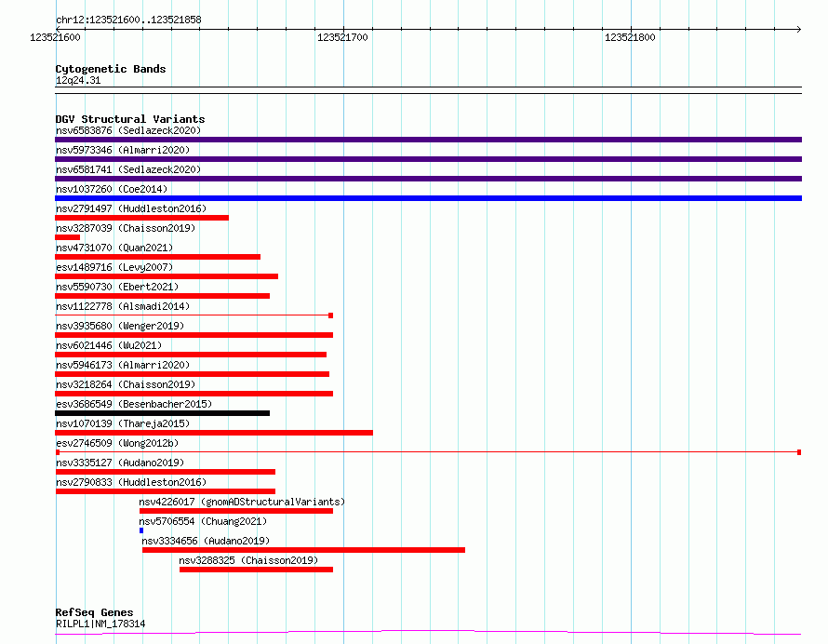Click nsv5590730 (Ebert2021) label

tap(117, 287)
